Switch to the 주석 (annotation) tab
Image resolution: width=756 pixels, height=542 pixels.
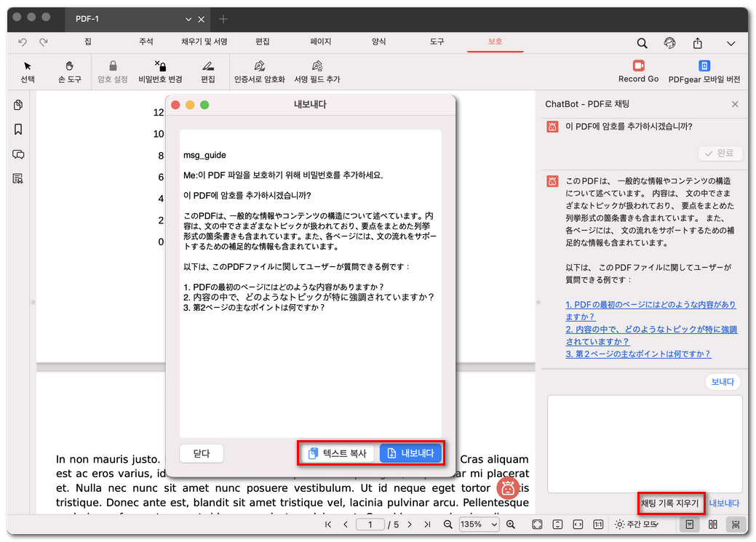146,42
